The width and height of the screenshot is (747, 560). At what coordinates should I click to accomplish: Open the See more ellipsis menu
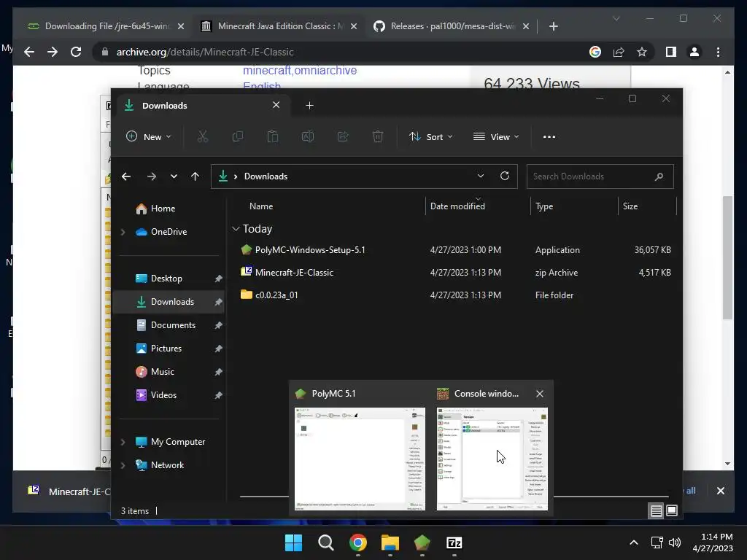coord(549,136)
